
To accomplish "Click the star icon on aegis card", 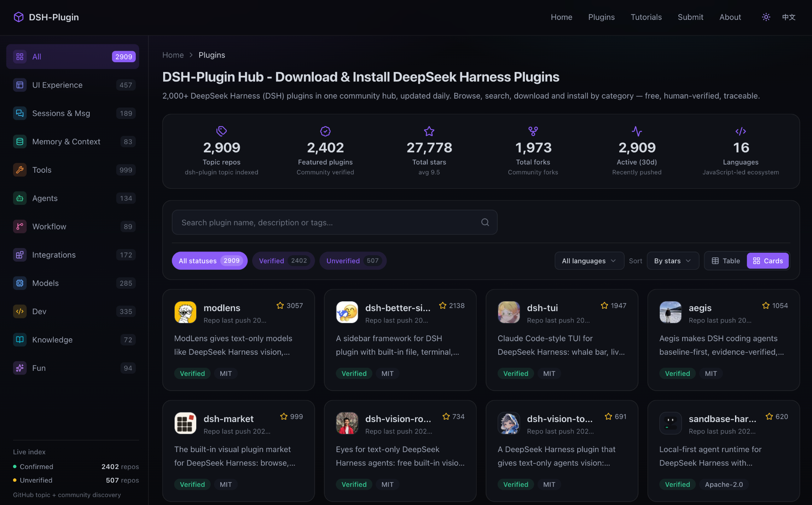I will click(766, 306).
